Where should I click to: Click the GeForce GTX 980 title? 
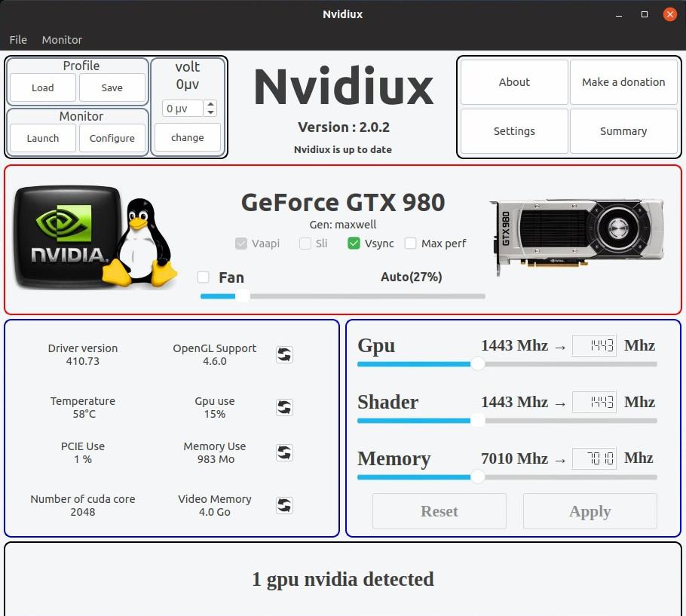coord(343,203)
